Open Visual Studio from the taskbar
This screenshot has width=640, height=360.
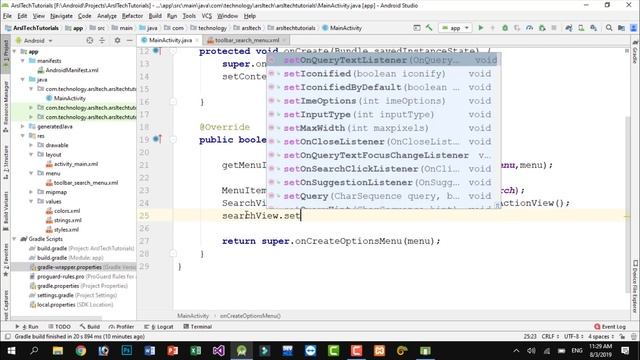(218, 351)
